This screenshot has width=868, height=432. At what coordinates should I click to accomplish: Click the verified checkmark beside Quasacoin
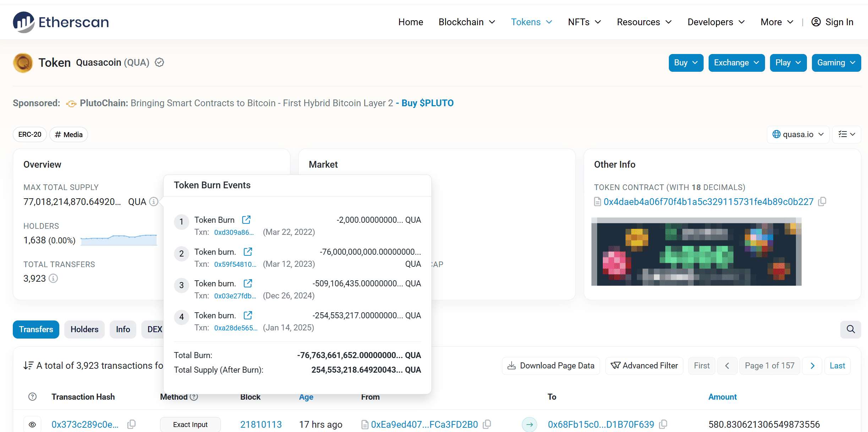click(x=159, y=62)
